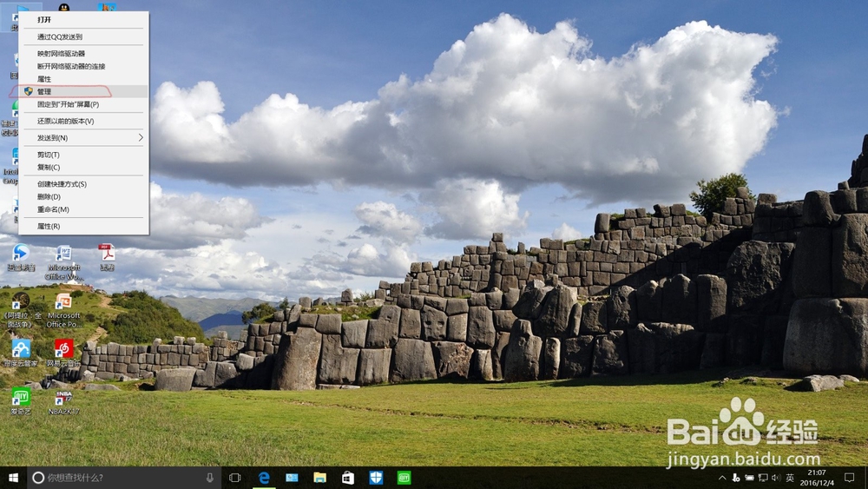Toggle the 英 input method indicator
Image resolution: width=868 pixels, height=489 pixels.
(x=790, y=478)
